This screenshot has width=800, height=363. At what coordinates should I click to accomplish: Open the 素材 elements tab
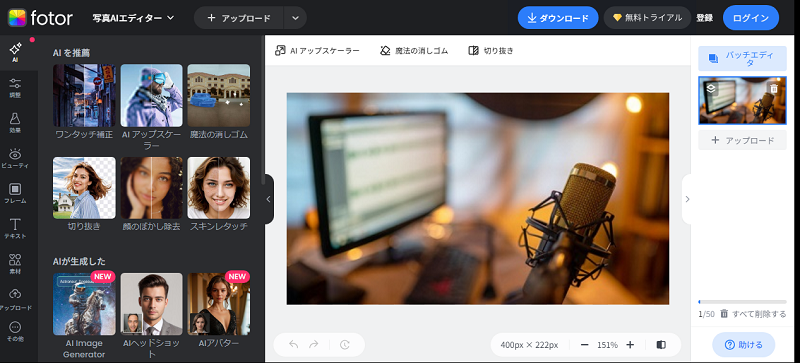point(15,264)
